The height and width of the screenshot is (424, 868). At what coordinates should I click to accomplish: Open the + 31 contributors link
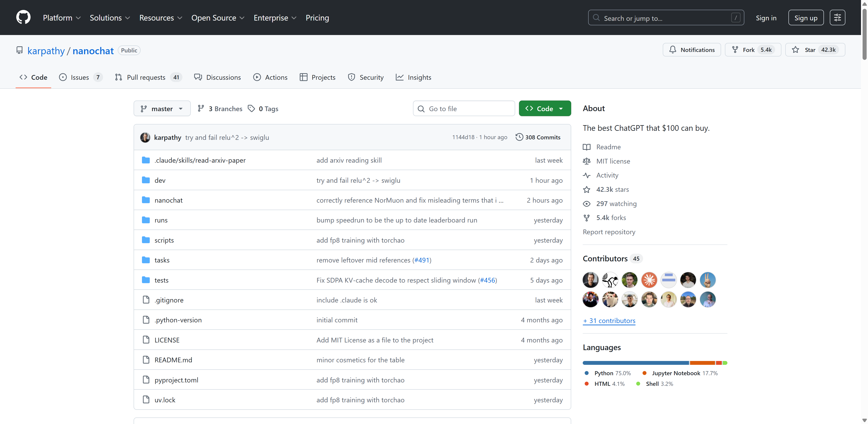pos(609,321)
